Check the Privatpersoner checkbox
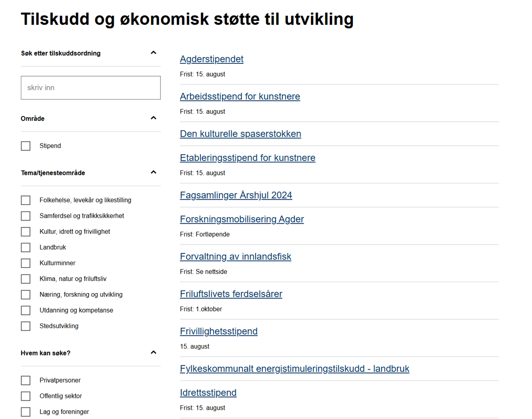The image size is (532, 419). 26,380
